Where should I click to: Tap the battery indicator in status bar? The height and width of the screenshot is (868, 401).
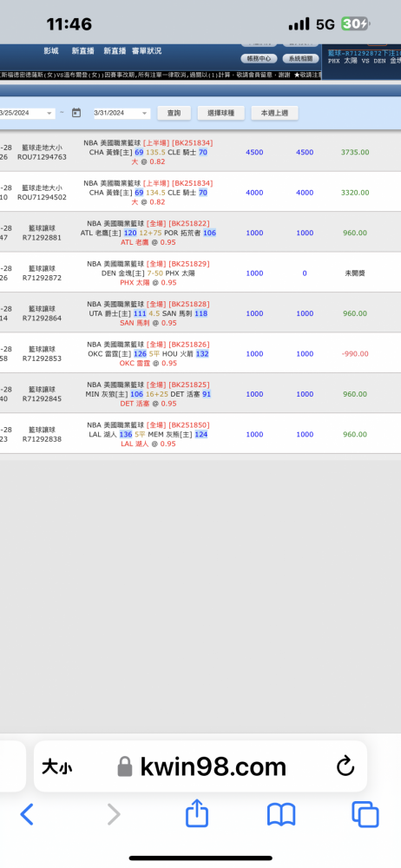point(356,23)
